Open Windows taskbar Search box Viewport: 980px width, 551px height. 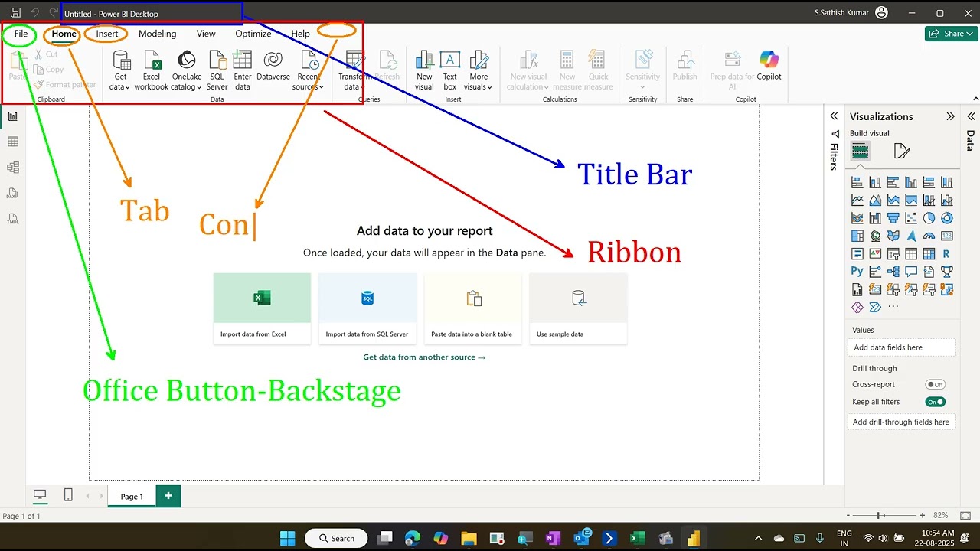coord(335,538)
